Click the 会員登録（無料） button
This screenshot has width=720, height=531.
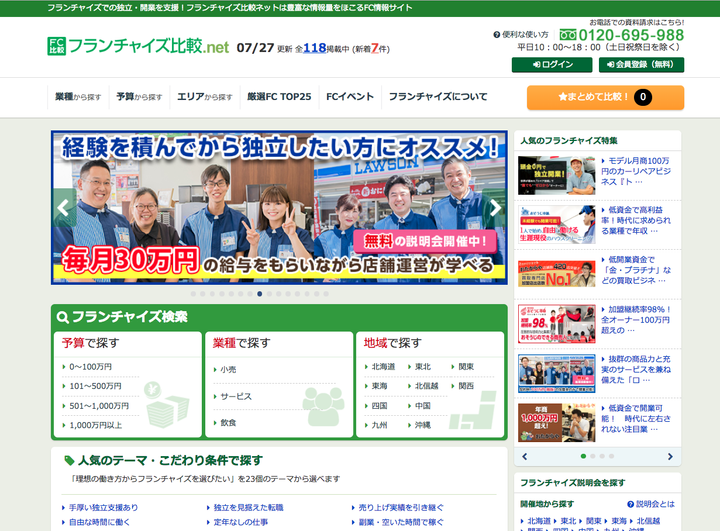click(641, 65)
